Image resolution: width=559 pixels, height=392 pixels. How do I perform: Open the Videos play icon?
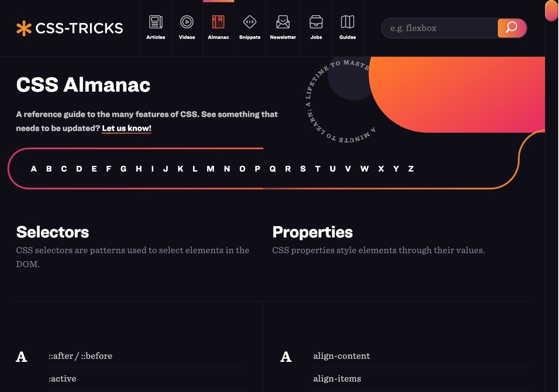(187, 22)
